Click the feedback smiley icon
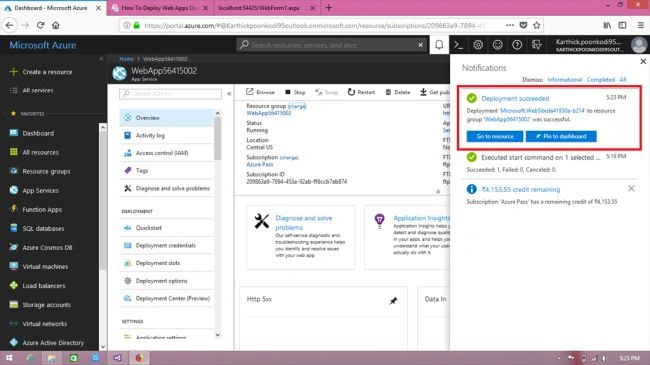650x365 pixels. 497,45
